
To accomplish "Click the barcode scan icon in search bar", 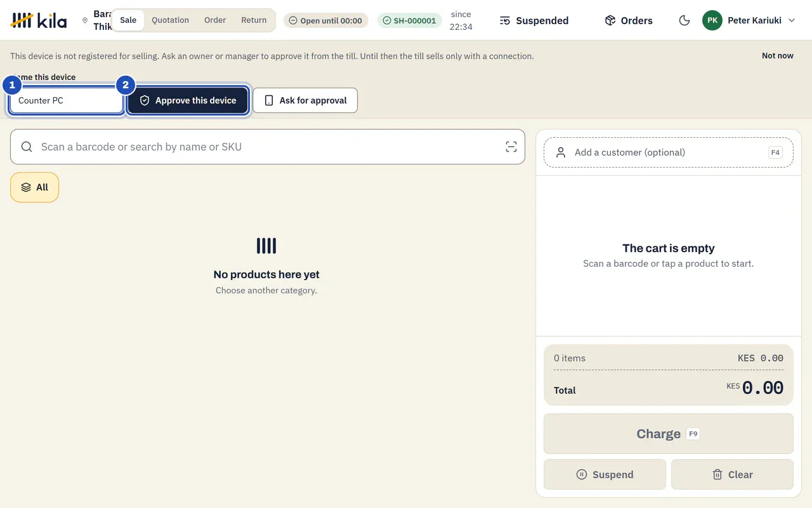I will 511,147.
